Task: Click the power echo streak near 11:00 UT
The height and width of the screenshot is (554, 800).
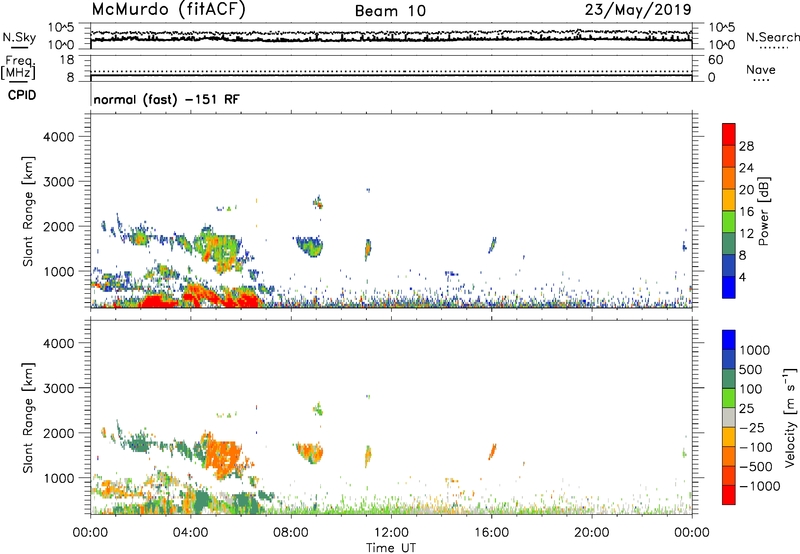Action: [x=368, y=249]
